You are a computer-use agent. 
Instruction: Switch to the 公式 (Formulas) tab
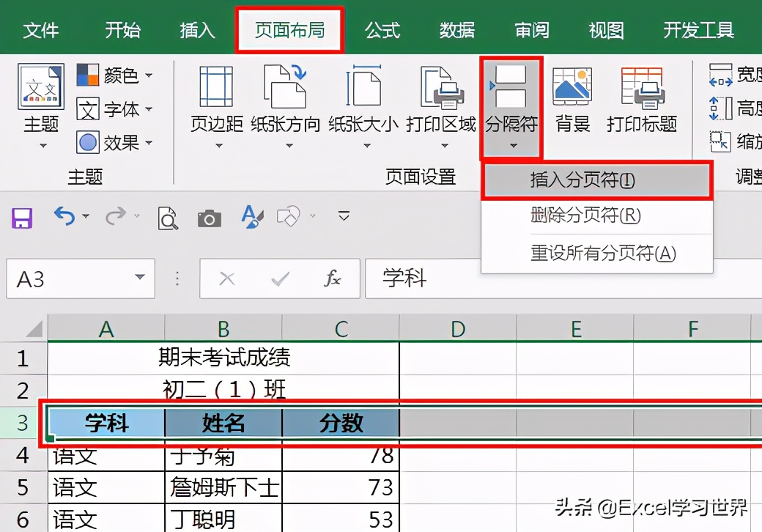coord(382,29)
